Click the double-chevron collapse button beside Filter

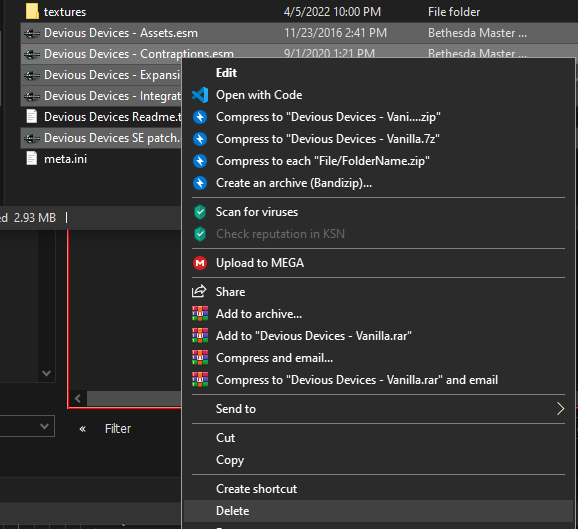[83, 428]
